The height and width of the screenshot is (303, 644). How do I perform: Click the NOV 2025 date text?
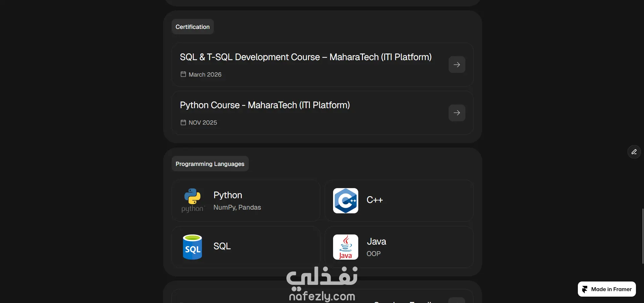(x=203, y=123)
